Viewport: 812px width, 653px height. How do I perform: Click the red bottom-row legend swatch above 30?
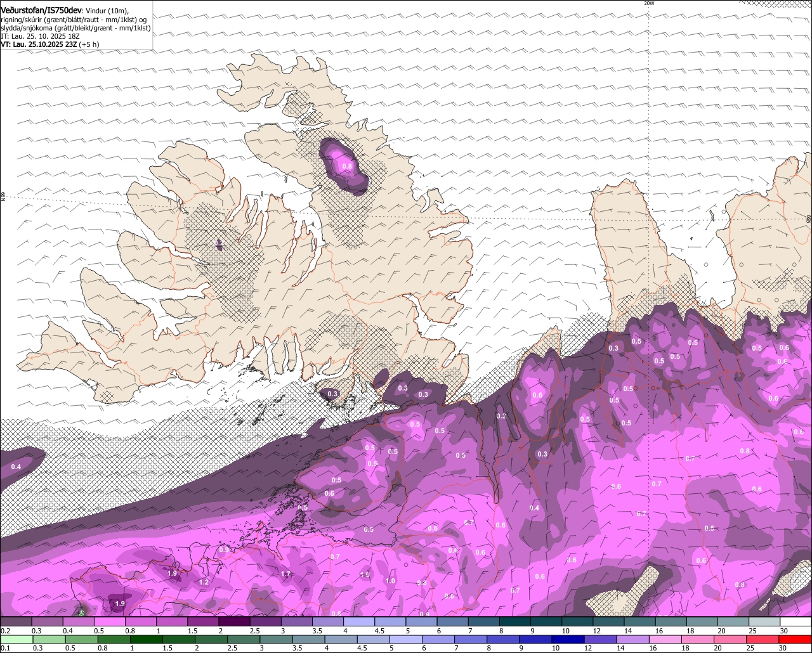796,639
